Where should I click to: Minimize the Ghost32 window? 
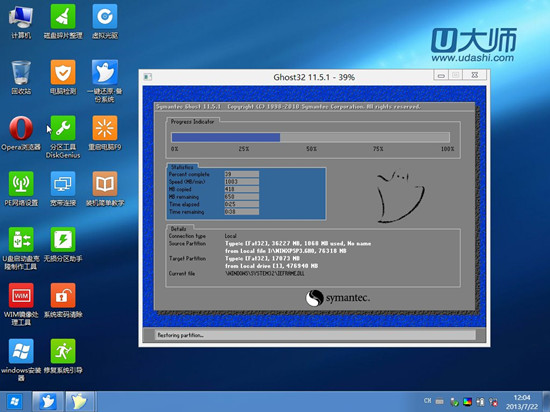click(441, 75)
